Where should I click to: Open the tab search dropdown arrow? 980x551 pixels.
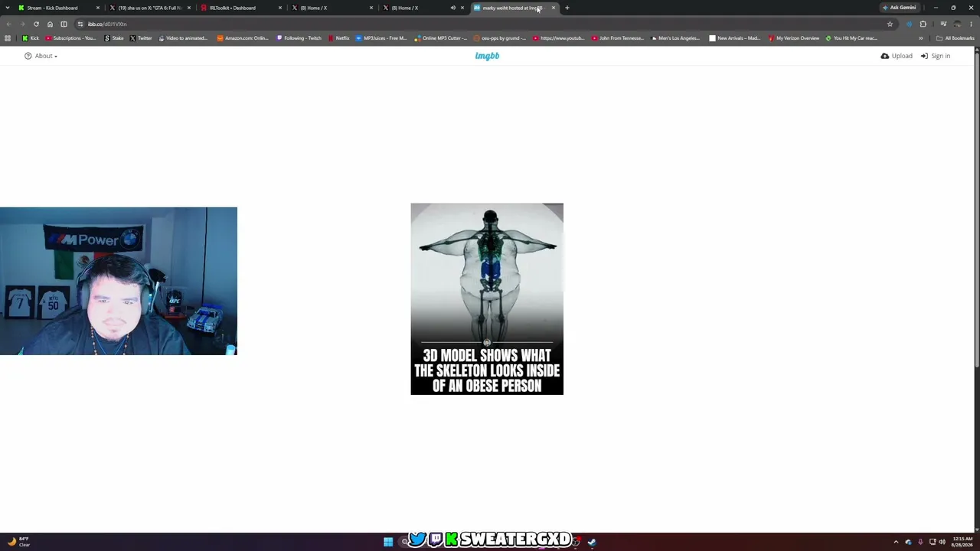click(8, 8)
